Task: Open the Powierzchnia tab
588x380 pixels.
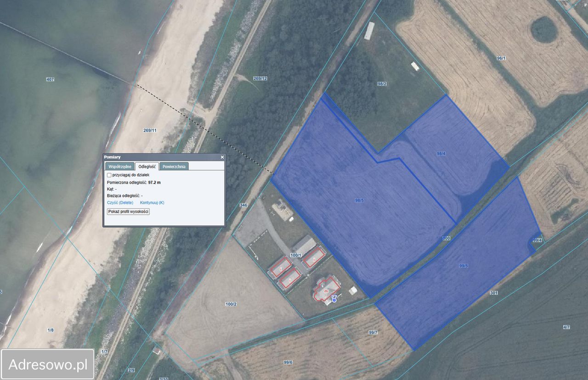Action: pyautogui.click(x=174, y=167)
